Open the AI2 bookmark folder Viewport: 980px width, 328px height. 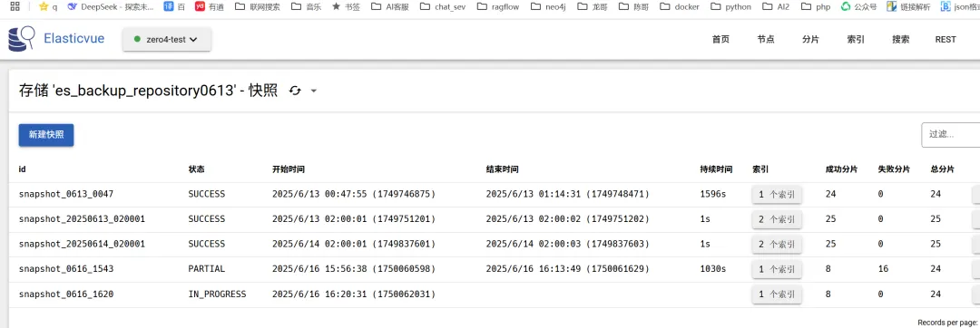tap(775, 7)
